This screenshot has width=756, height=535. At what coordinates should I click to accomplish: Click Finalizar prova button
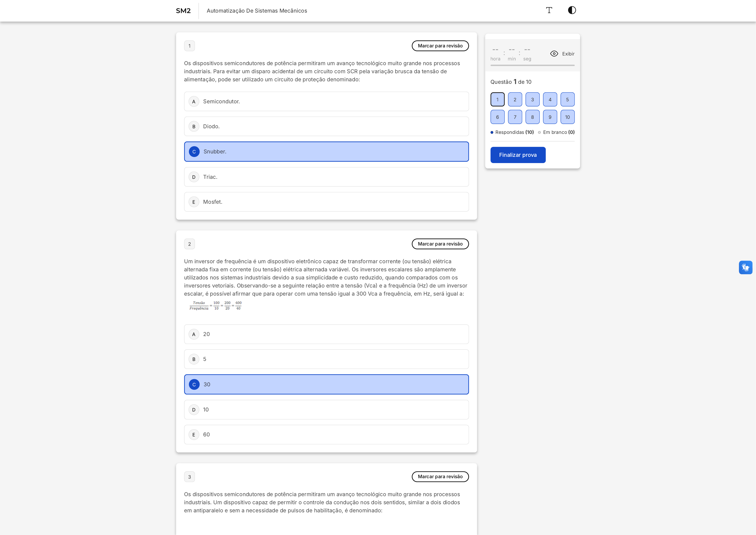click(518, 155)
